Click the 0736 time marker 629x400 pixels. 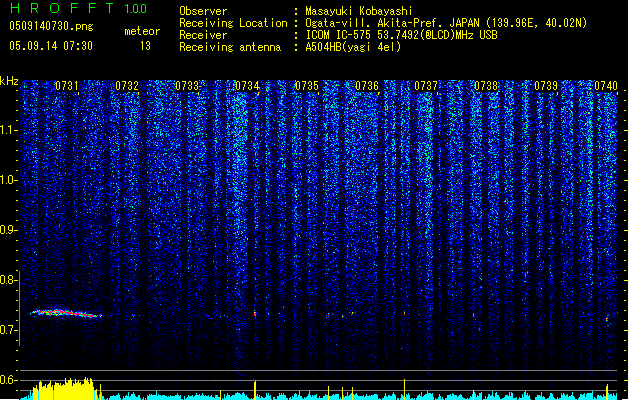[367, 86]
